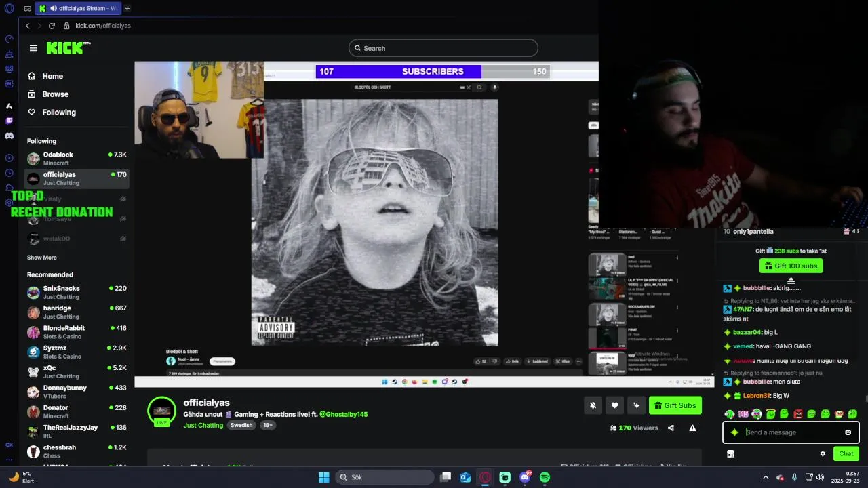Open Just Chatting category link

(x=203, y=425)
